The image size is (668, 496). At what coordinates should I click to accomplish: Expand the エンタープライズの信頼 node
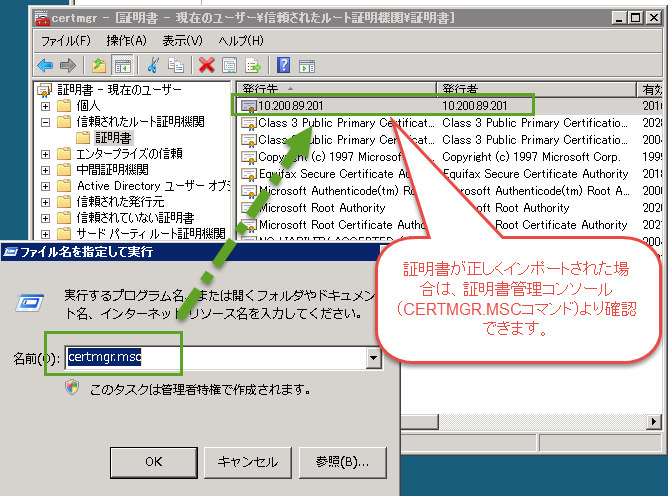click(x=45, y=154)
